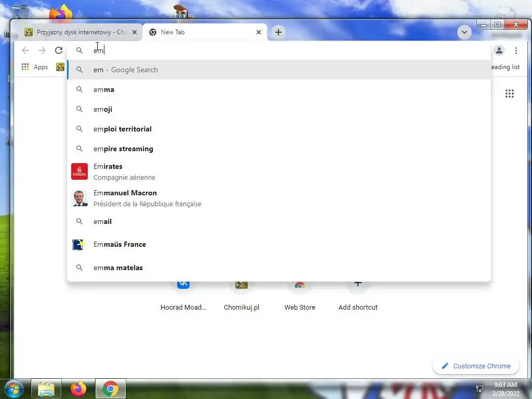Click the forward navigation arrow
The image size is (532, 399).
(42, 50)
